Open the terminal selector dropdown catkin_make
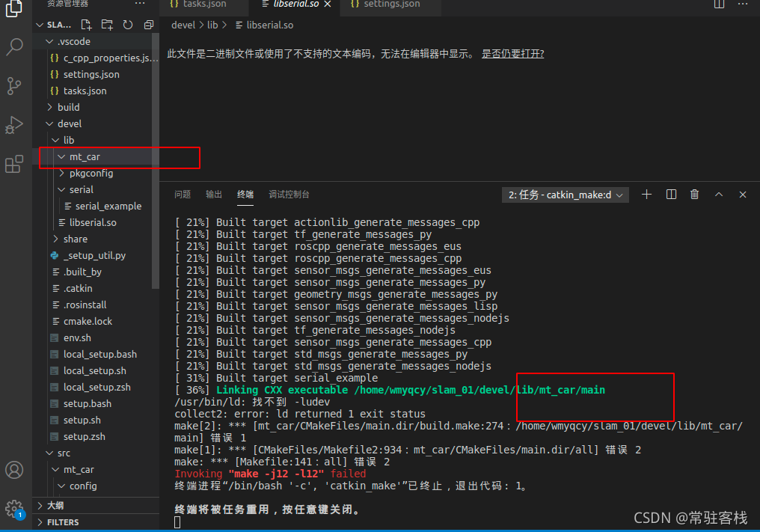The width and height of the screenshot is (760, 532). pos(566,195)
